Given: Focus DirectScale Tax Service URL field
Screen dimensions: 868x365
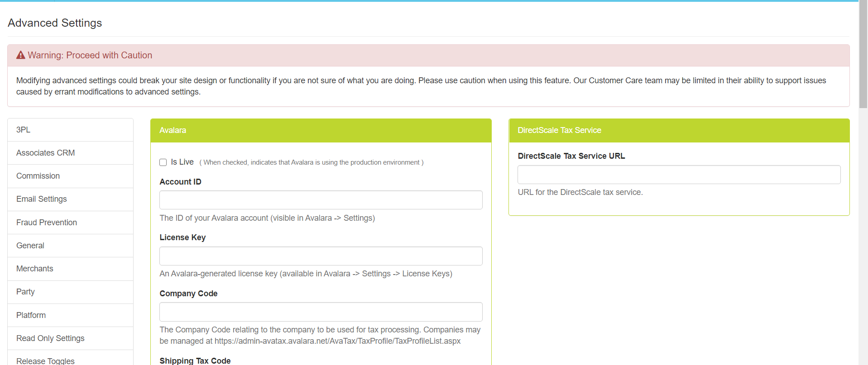Looking at the screenshot, I should click(x=679, y=175).
